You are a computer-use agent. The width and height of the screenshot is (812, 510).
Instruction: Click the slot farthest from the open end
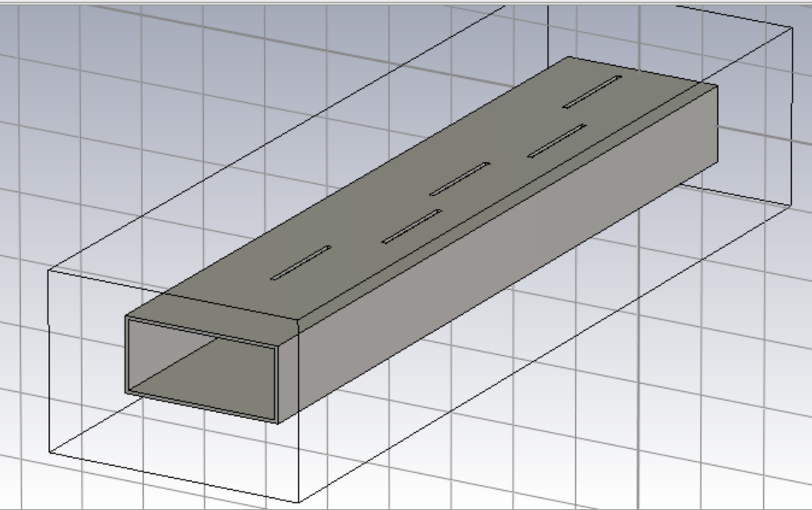593,92
